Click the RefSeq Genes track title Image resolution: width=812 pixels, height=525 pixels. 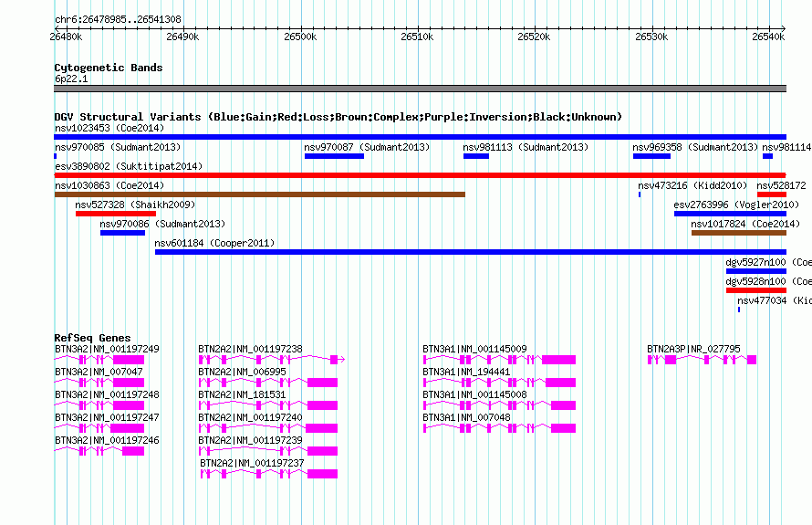[93, 338]
